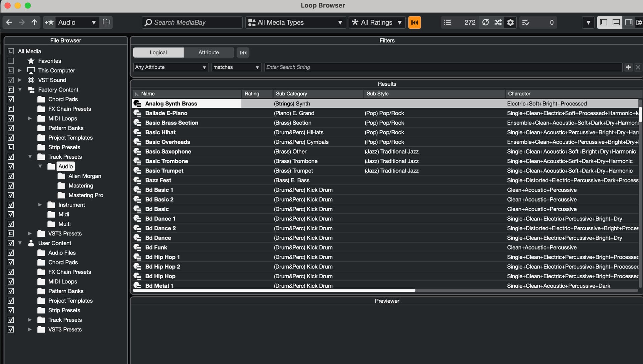Click the update results refresh icon
Screen dimensions: 643x364
[485, 22]
